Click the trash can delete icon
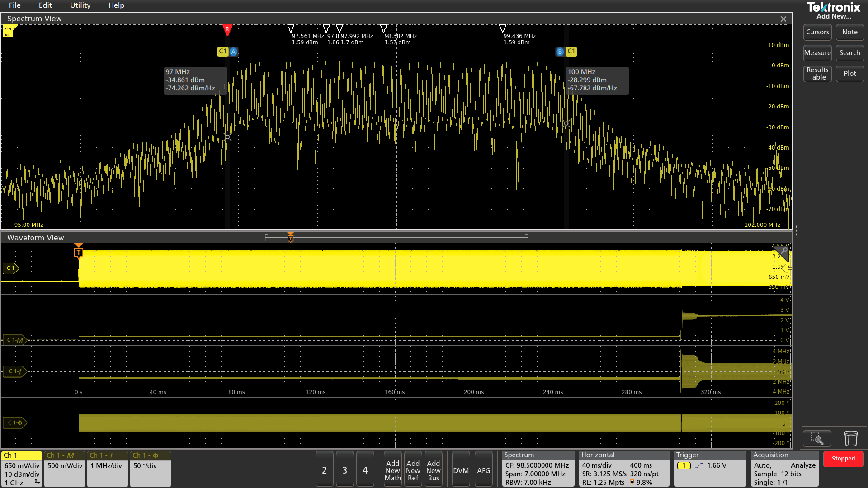Screen dimensions: 868x488 point(850,438)
